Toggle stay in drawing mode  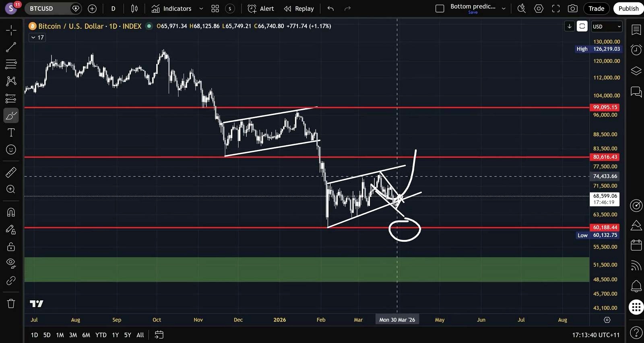point(11,230)
